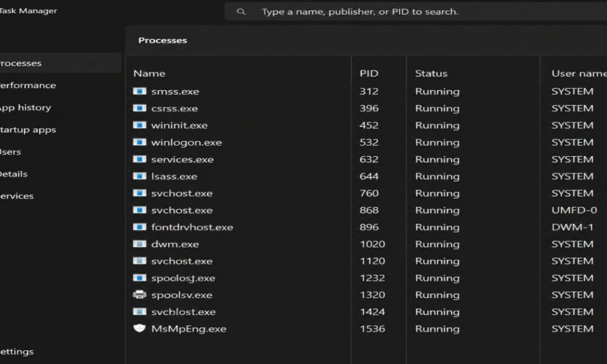Open Startup apps in the sidebar
Viewport: 607px width, 364px height.
[28, 130]
